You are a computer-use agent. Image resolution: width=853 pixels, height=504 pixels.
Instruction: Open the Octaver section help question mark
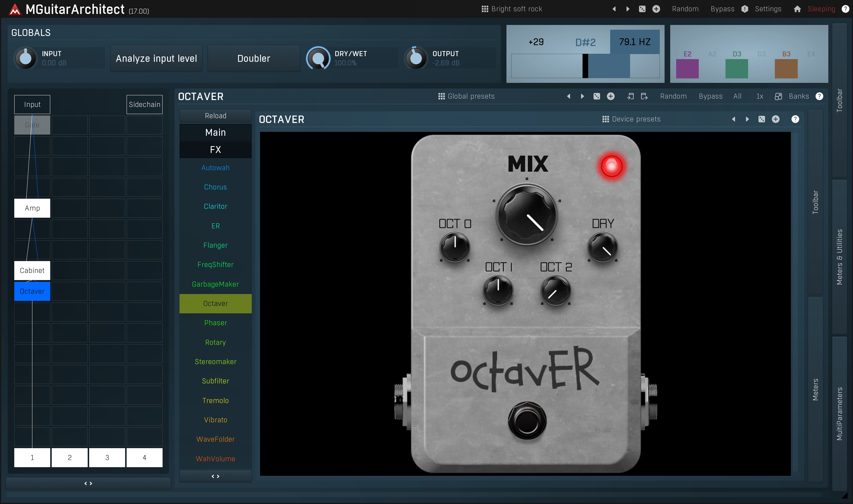tap(819, 97)
